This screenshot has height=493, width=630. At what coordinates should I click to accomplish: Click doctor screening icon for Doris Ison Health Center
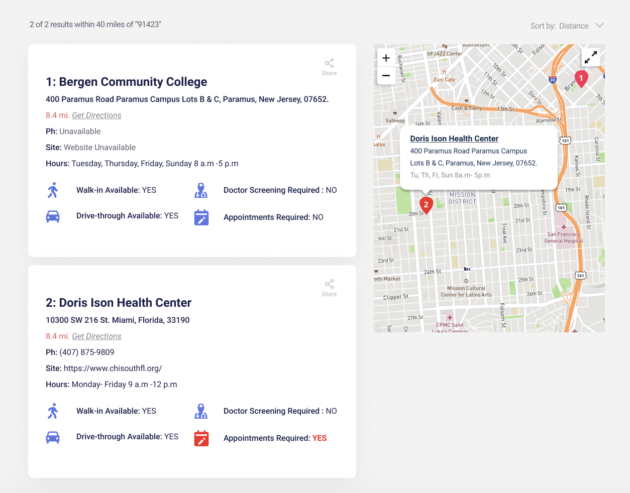(x=201, y=411)
